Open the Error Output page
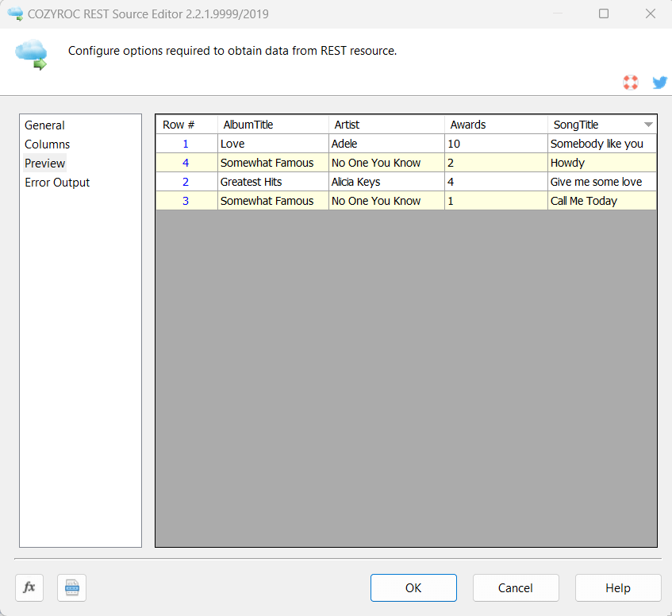Image resolution: width=672 pixels, height=616 pixels. point(57,183)
